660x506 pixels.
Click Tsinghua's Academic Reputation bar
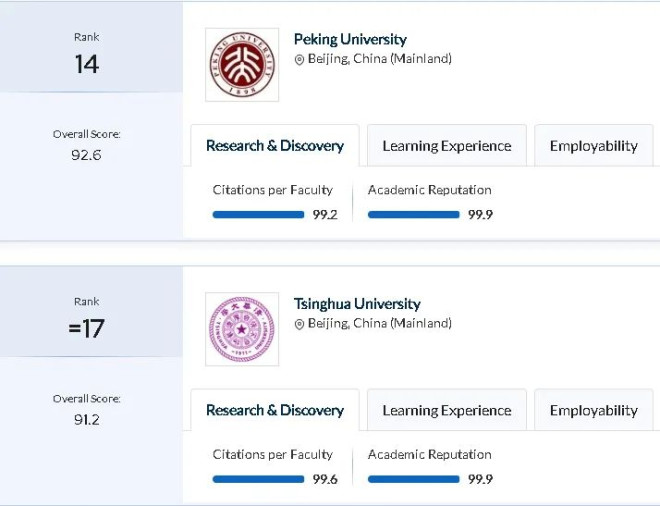413,479
